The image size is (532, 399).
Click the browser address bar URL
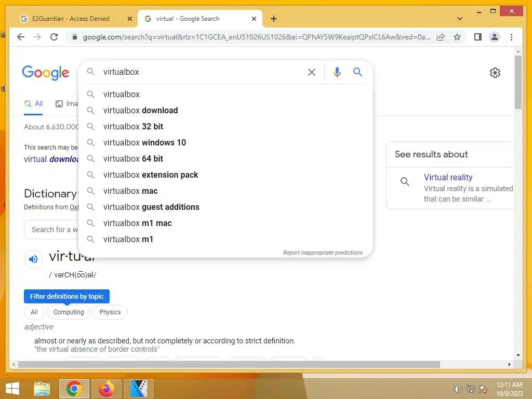[257, 37]
